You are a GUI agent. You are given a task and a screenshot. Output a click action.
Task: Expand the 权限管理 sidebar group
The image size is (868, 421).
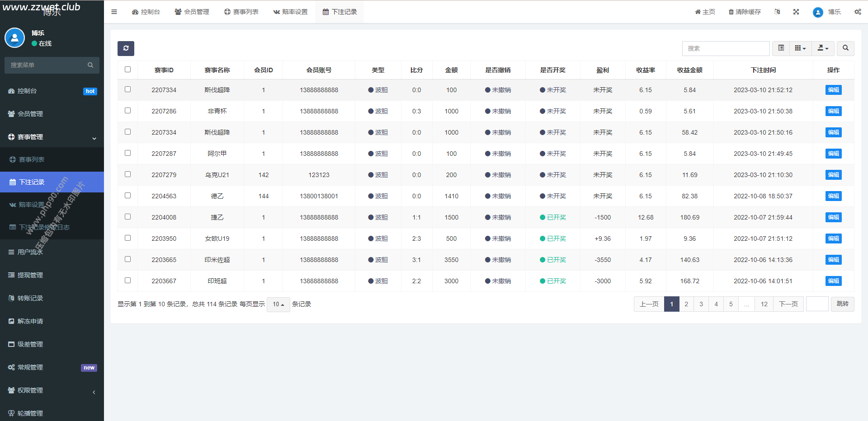tap(52, 390)
